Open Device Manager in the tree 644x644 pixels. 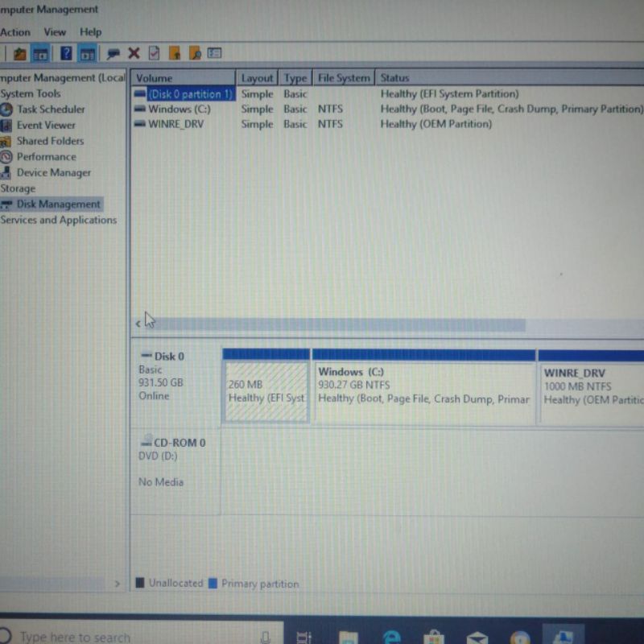(53, 172)
